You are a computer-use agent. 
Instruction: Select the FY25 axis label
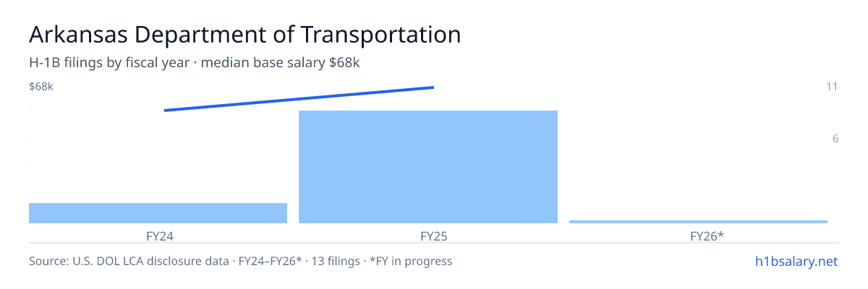[428, 236]
